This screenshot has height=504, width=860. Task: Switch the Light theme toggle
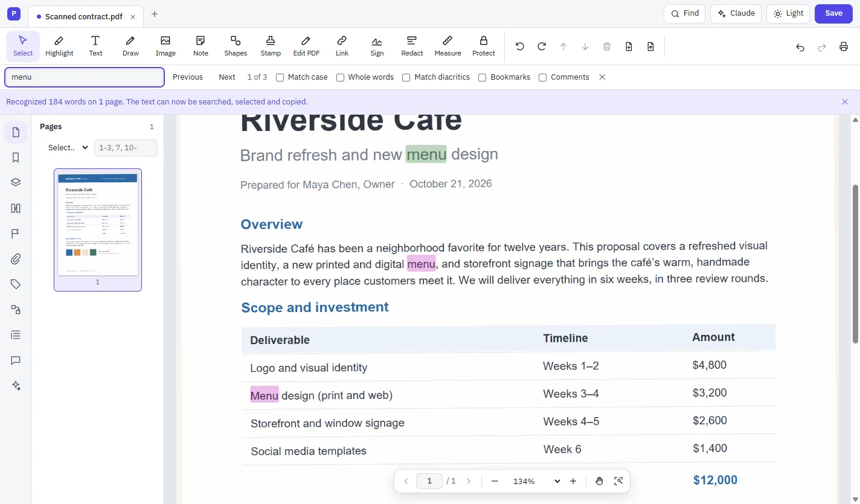tap(788, 13)
